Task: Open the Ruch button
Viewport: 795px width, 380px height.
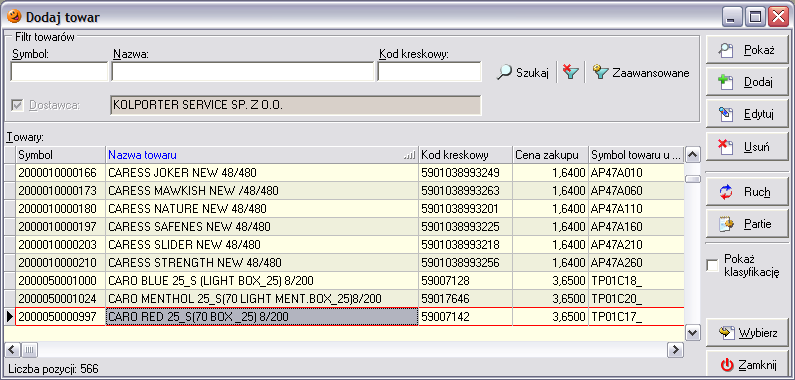Action: (747, 192)
